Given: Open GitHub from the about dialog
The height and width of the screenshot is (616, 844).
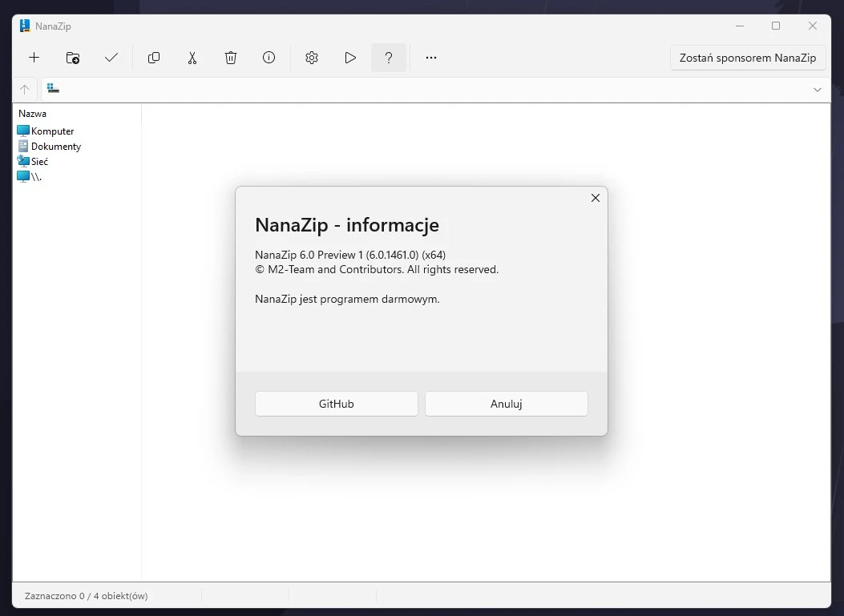Looking at the screenshot, I should click(x=337, y=404).
